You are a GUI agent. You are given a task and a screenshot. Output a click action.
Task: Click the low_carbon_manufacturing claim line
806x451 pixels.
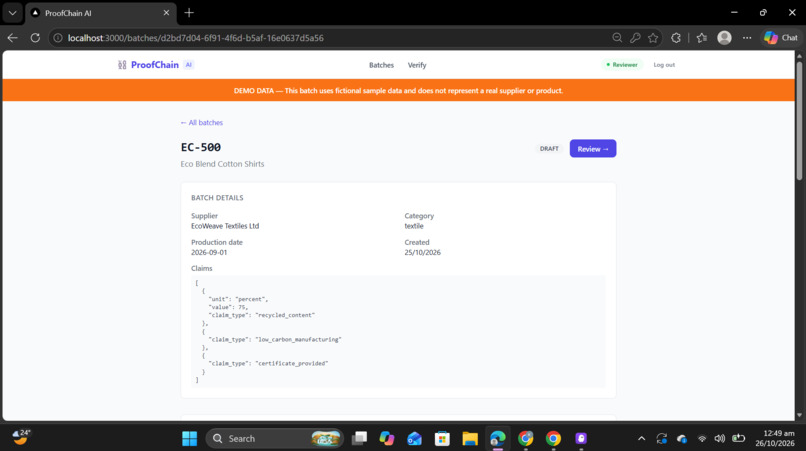click(x=275, y=339)
